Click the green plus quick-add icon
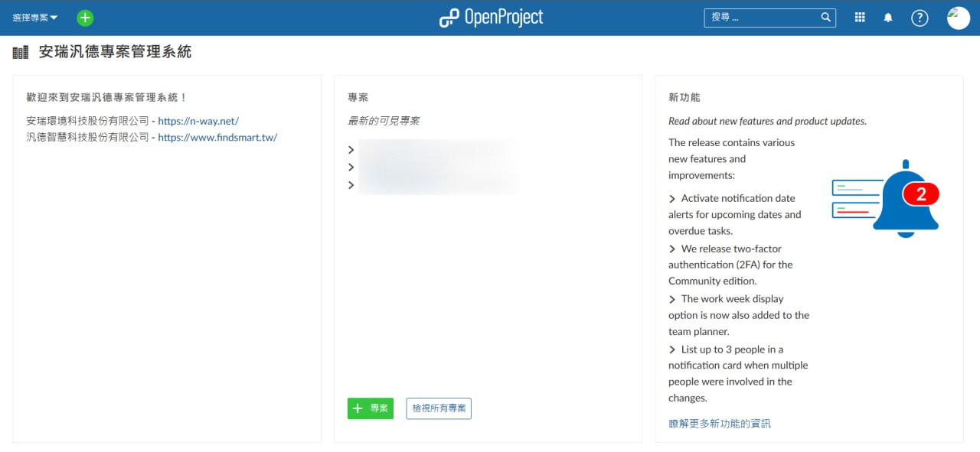980x452 pixels. (85, 18)
